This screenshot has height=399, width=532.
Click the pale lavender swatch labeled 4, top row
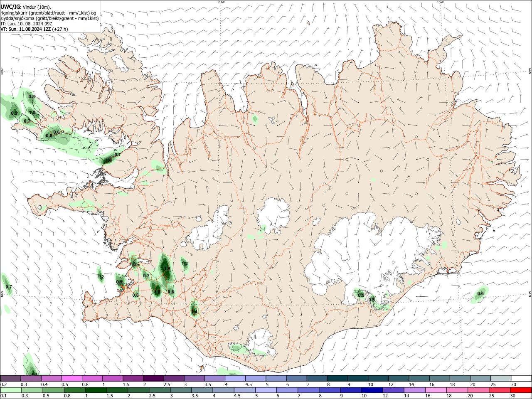pos(234,378)
